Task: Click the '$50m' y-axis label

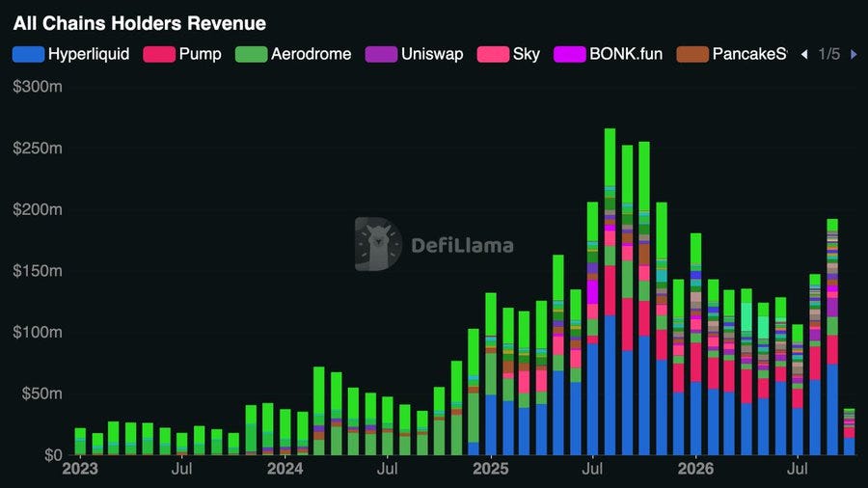Action: 42,393
